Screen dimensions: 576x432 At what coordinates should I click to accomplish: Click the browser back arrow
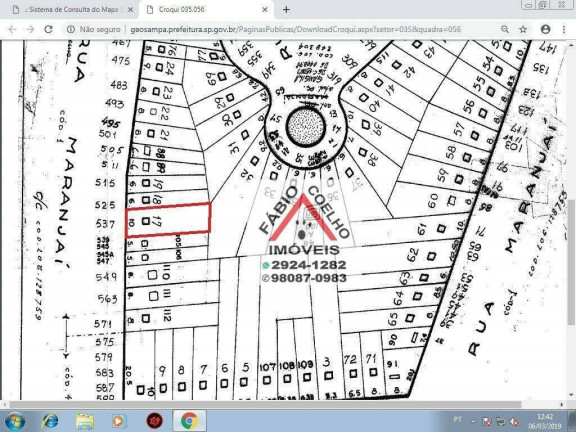(12, 29)
